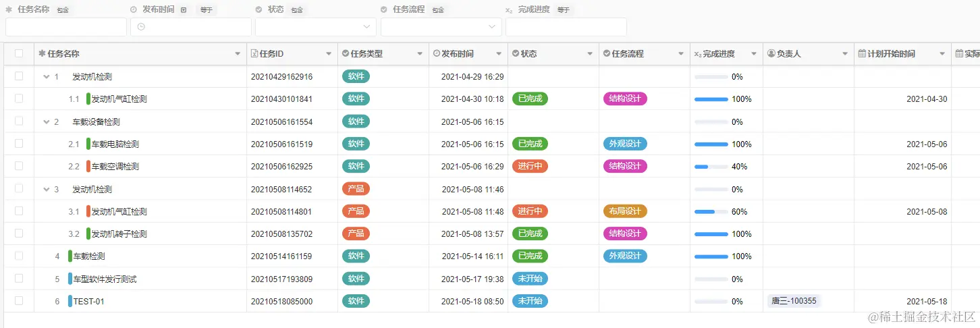The height and width of the screenshot is (328, 980).
Task: Click the 负责人 column header label
Action: [x=789, y=54]
